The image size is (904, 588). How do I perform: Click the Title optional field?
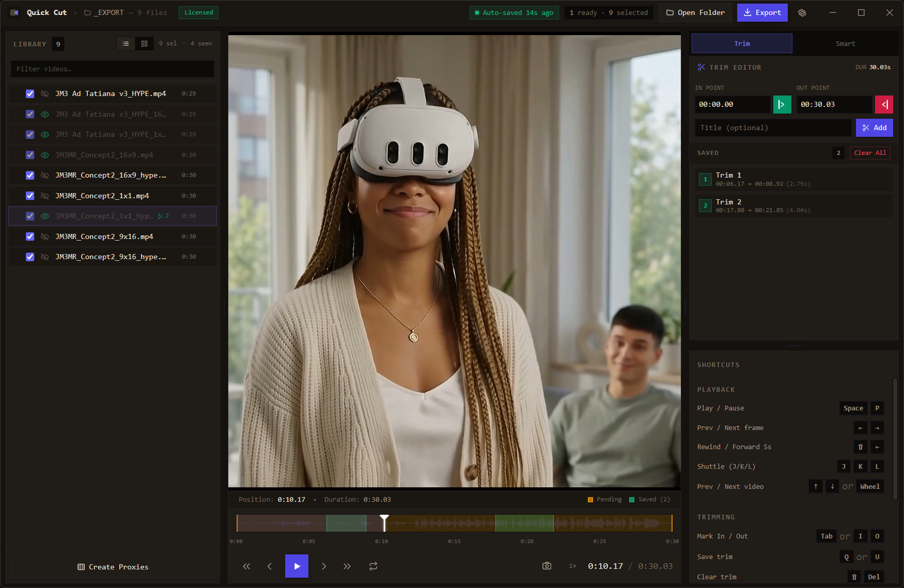[773, 128]
